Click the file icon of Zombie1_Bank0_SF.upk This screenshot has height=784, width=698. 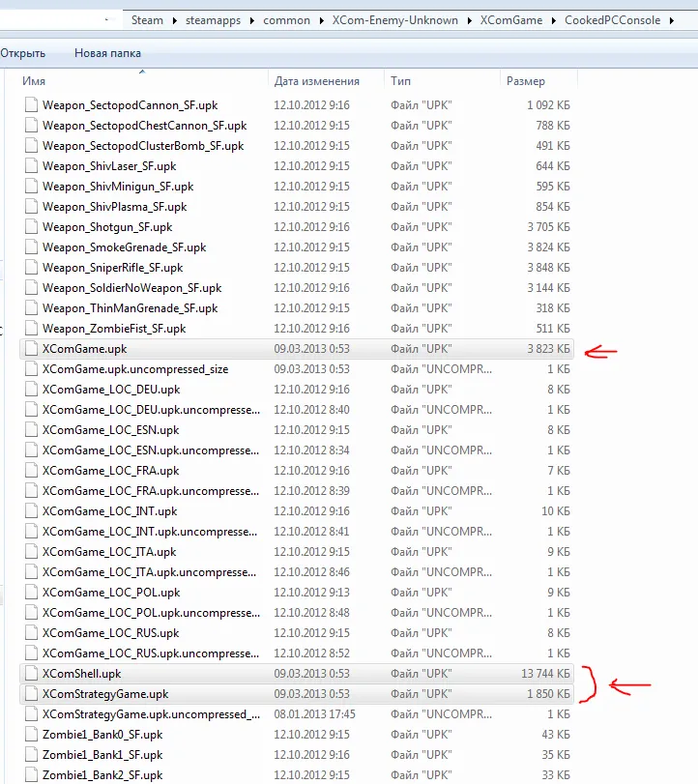[31, 735]
